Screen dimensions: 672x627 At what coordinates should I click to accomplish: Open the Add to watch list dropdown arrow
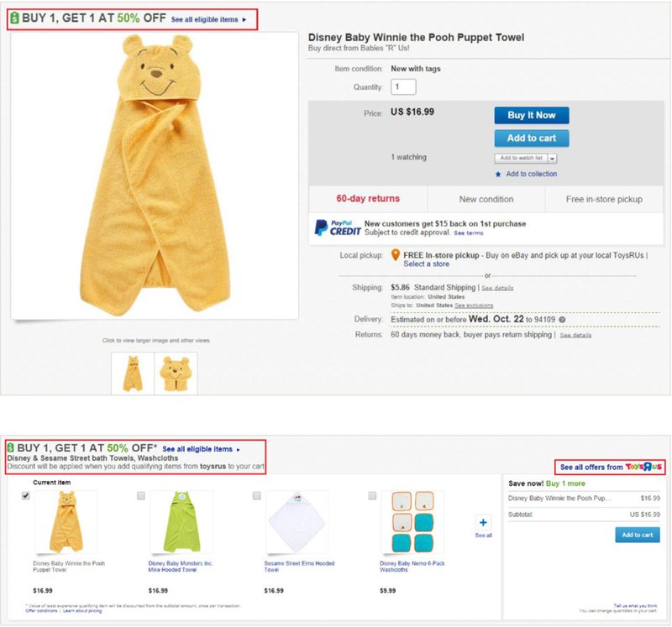click(553, 158)
